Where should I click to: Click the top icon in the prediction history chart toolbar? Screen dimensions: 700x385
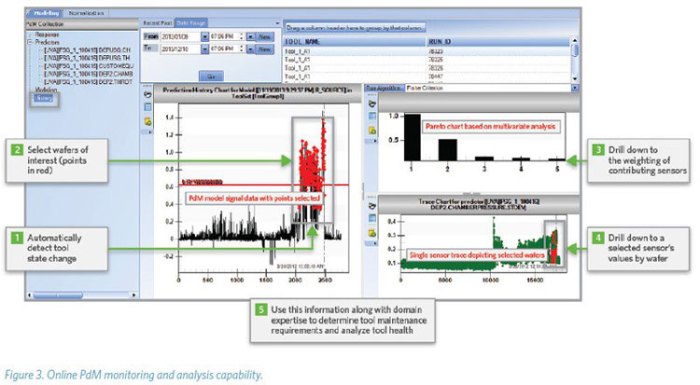148,95
